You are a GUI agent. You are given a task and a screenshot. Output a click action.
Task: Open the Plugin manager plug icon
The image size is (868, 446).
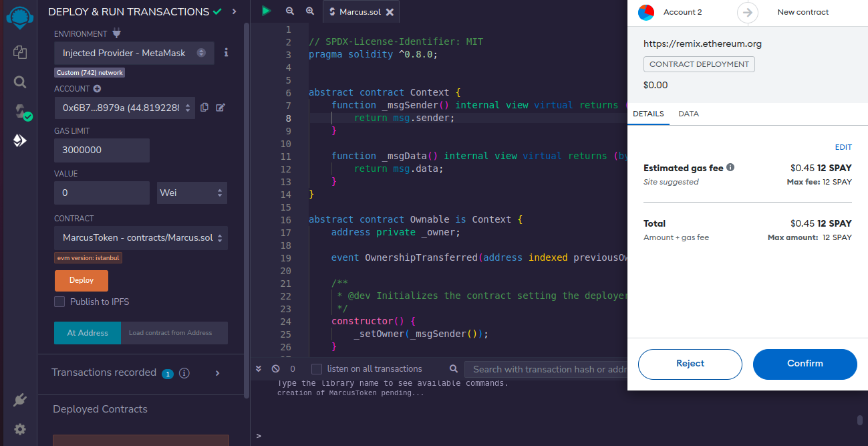point(20,400)
